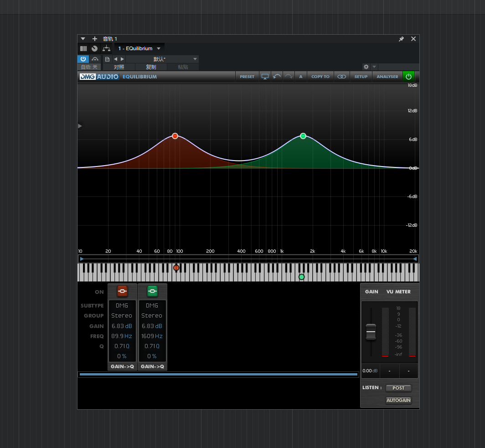Open the 1 - EQuilibrium plugin dropdown

(159, 48)
